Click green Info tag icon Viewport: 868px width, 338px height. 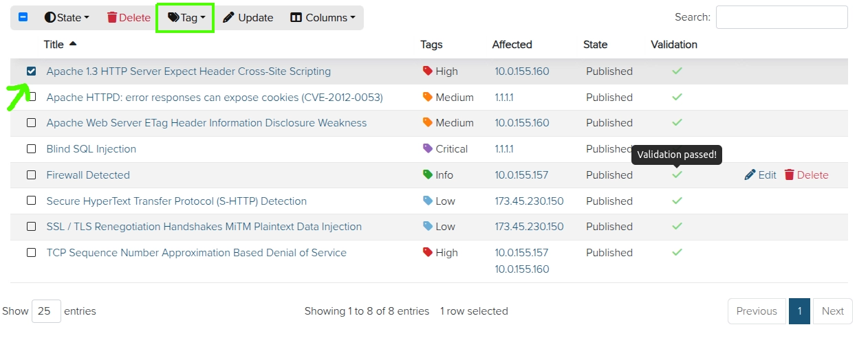pos(427,175)
